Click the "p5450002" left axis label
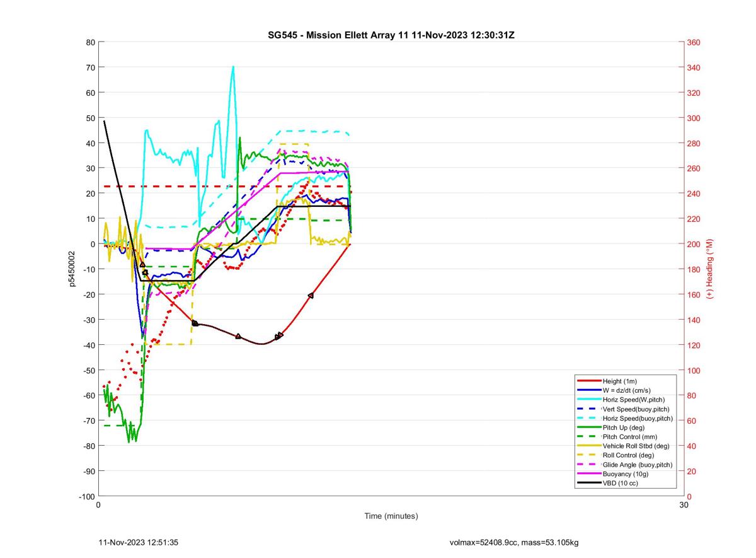756x558 pixels. [72, 269]
